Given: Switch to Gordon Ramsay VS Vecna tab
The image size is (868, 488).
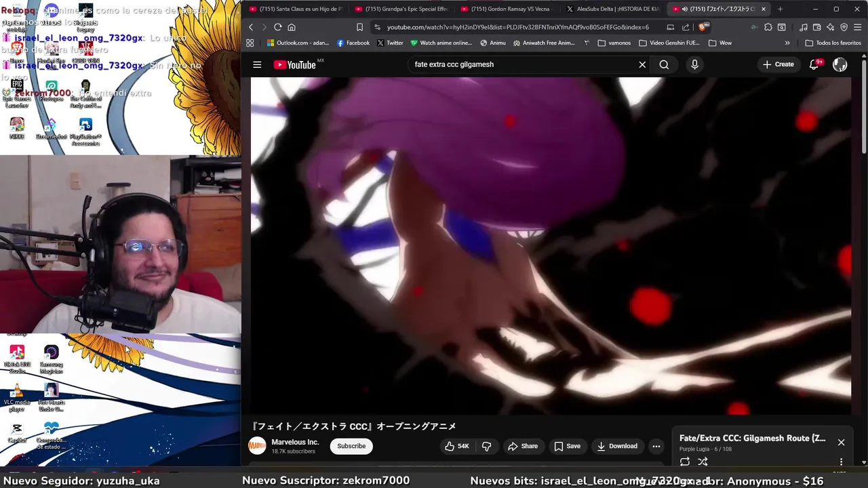Looking at the screenshot, I should (x=507, y=9).
